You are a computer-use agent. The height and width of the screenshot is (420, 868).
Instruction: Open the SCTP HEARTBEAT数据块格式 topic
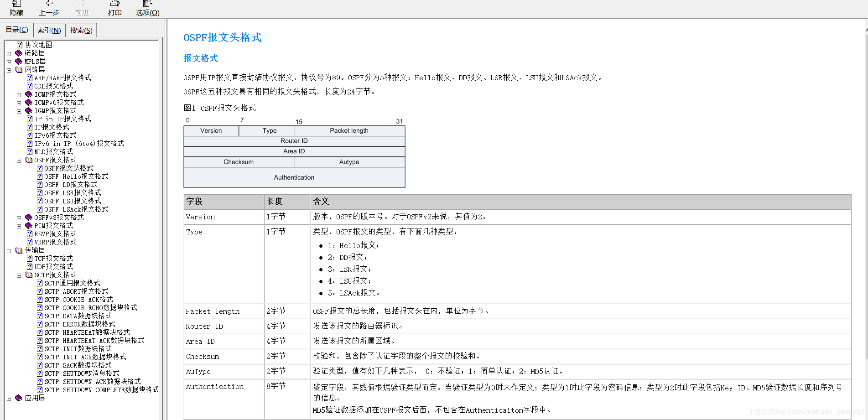pyautogui.click(x=87, y=332)
